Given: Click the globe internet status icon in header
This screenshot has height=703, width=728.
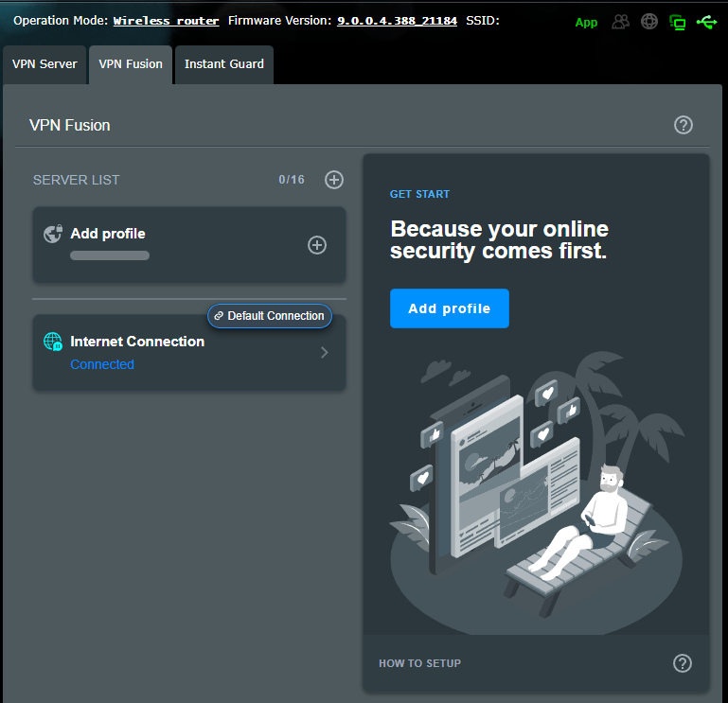Looking at the screenshot, I should pyautogui.click(x=649, y=22).
